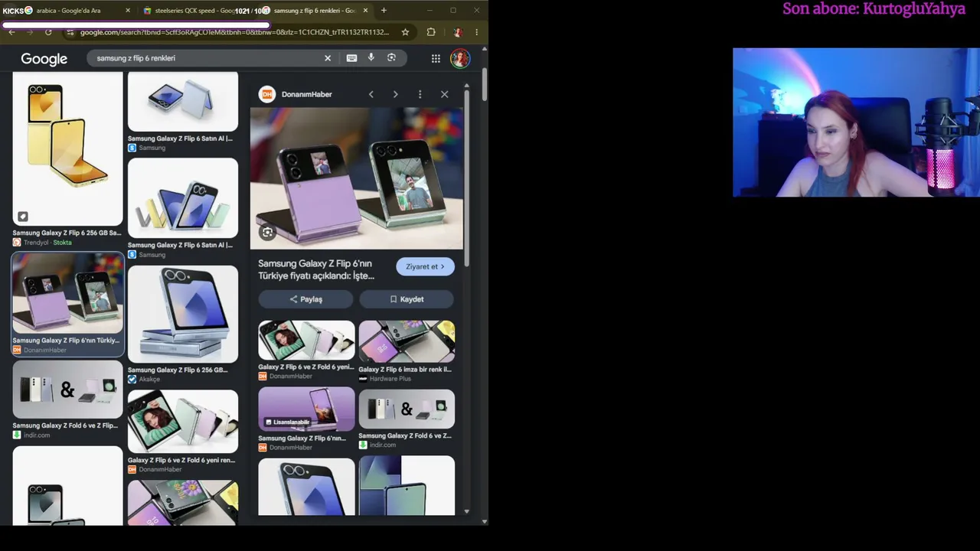Open the Google apps grid
The width and height of the screenshot is (980, 551).
[x=436, y=58]
